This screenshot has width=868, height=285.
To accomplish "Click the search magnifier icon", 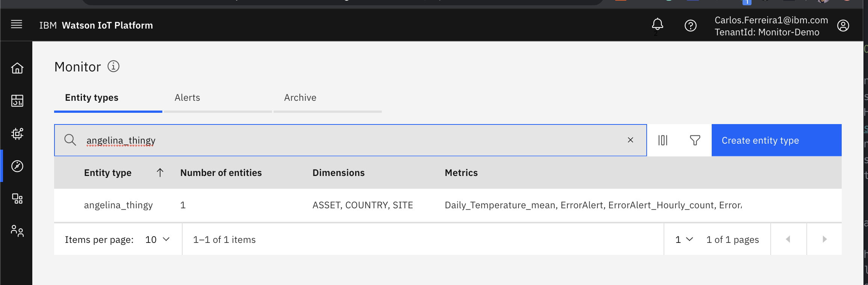I will click(x=70, y=140).
